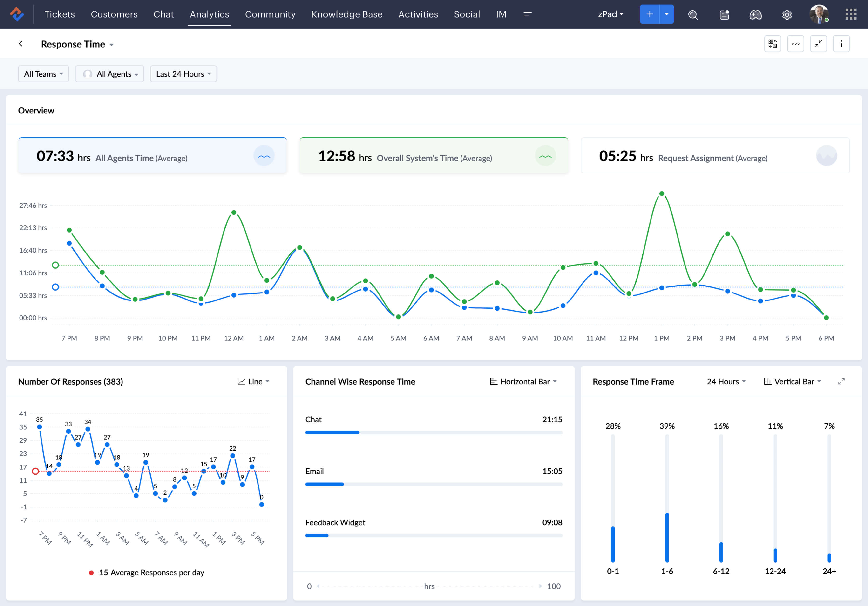
Task: Click the QR code scan icon
Action: click(772, 44)
